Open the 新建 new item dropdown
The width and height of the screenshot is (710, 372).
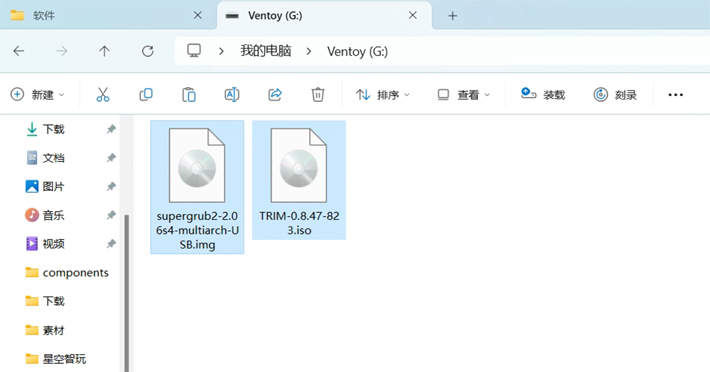(x=38, y=95)
